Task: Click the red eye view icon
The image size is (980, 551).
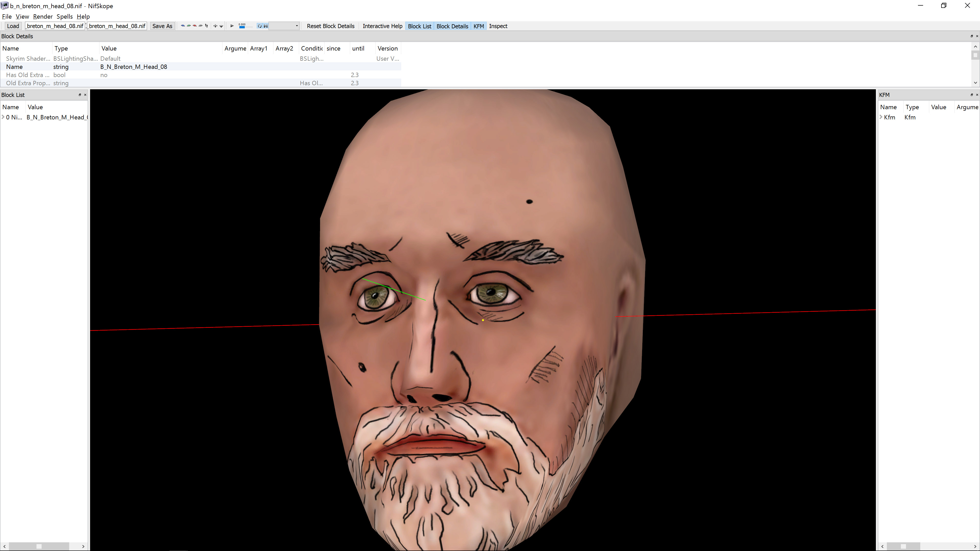Action: point(195,26)
